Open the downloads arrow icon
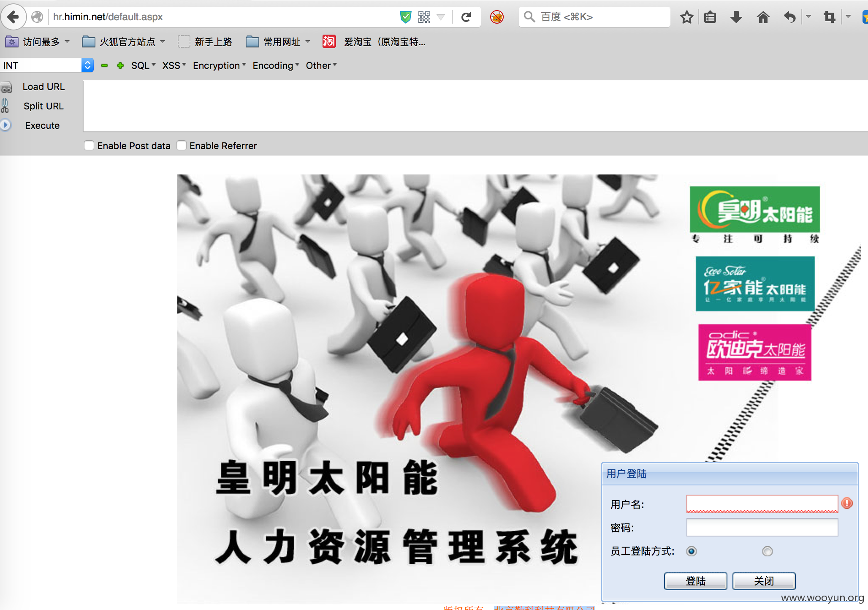The width and height of the screenshot is (868, 610). (x=736, y=17)
